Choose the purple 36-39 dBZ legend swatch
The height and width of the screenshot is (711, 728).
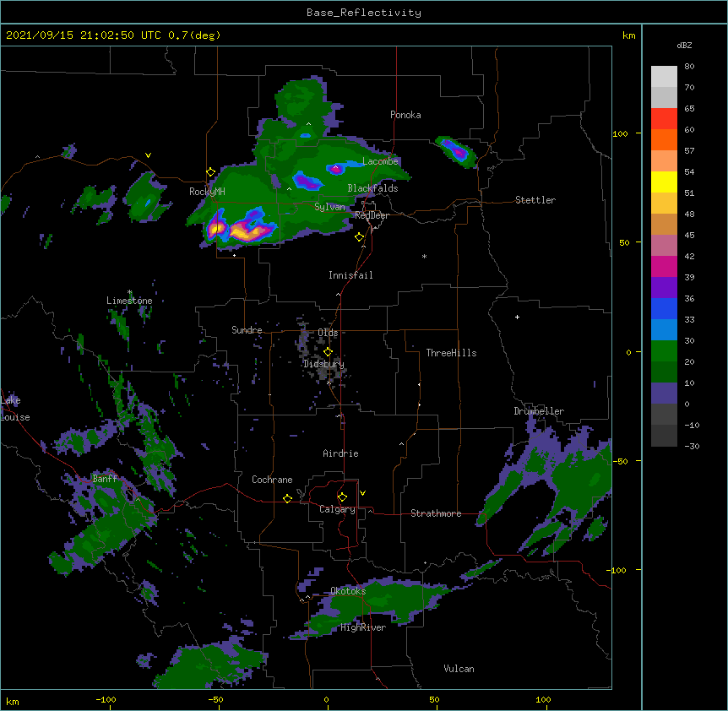pos(664,288)
